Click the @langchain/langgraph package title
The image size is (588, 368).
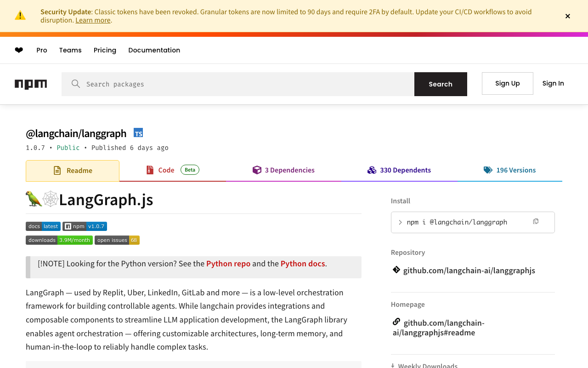[x=76, y=133]
